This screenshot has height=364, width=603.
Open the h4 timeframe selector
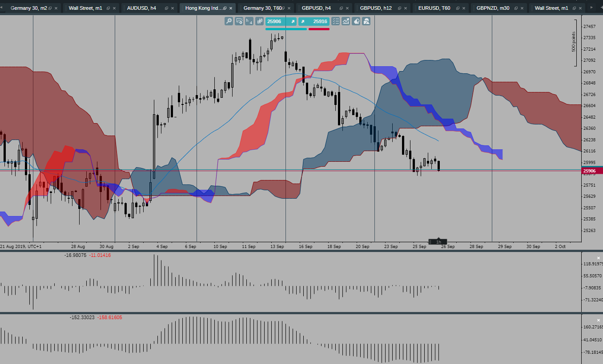(249, 21)
